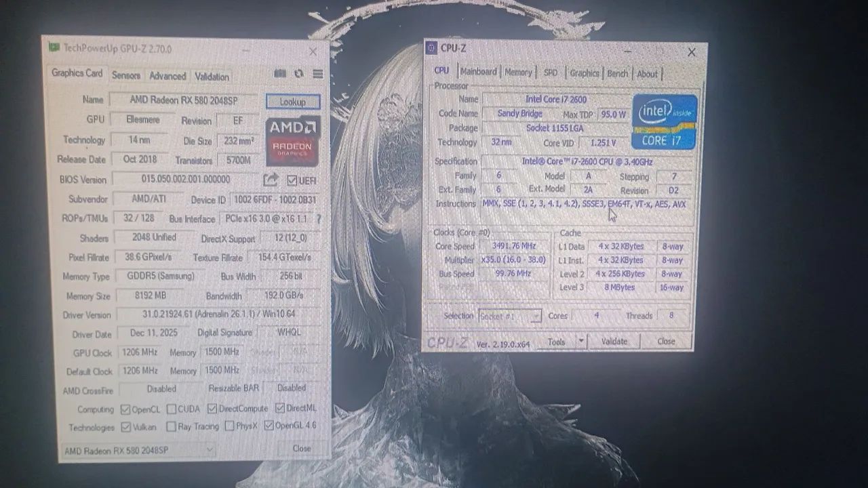Open the About tab in CPU-Z

(647, 74)
